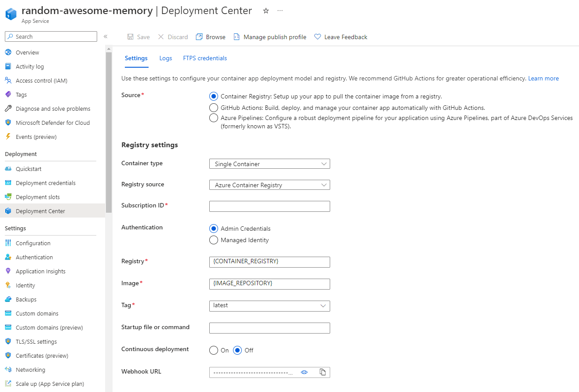
Task: Open the Registry source dropdown
Action: (269, 185)
